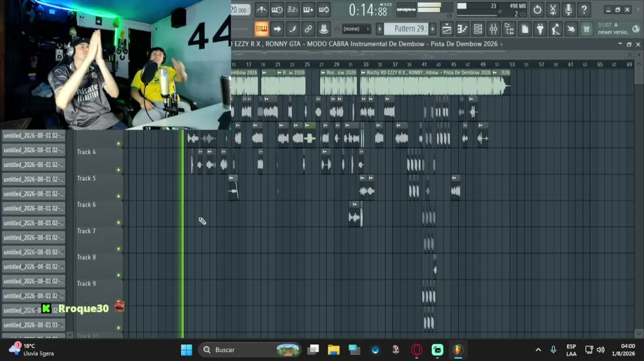This screenshot has height=361, width=644.
Task: Open undo history circular arrow icon
Action: (537, 10)
